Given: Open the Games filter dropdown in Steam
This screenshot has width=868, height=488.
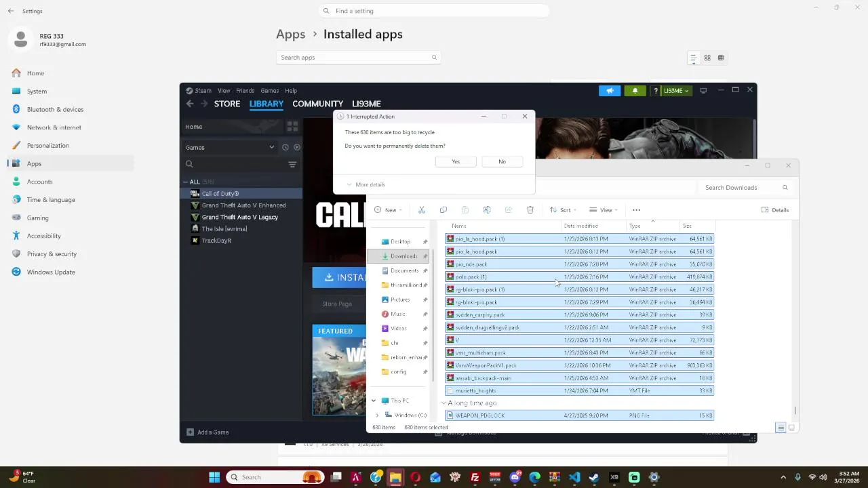Looking at the screenshot, I should pyautogui.click(x=230, y=147).
